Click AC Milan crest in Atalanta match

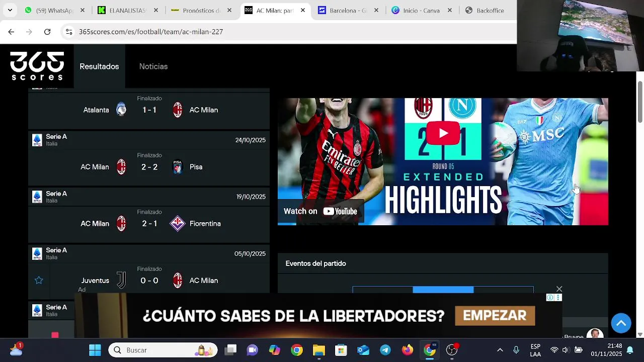(x=178, y=110)
